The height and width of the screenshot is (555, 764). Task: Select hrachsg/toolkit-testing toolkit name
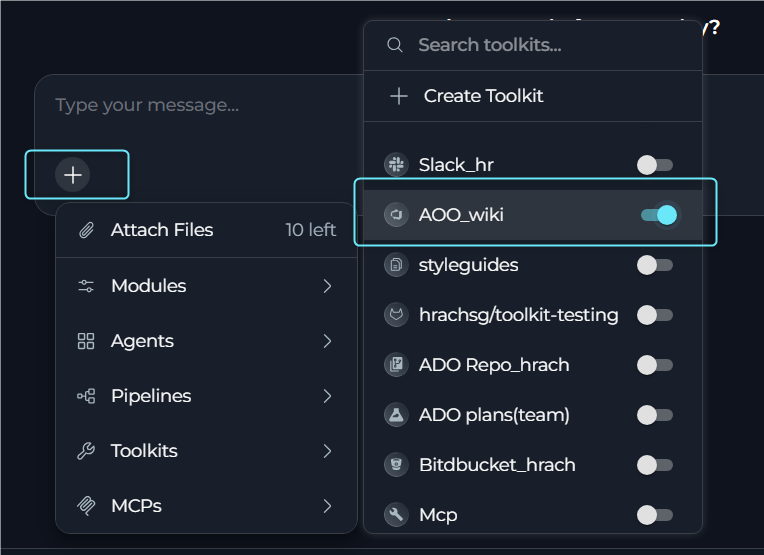[518, 315]
